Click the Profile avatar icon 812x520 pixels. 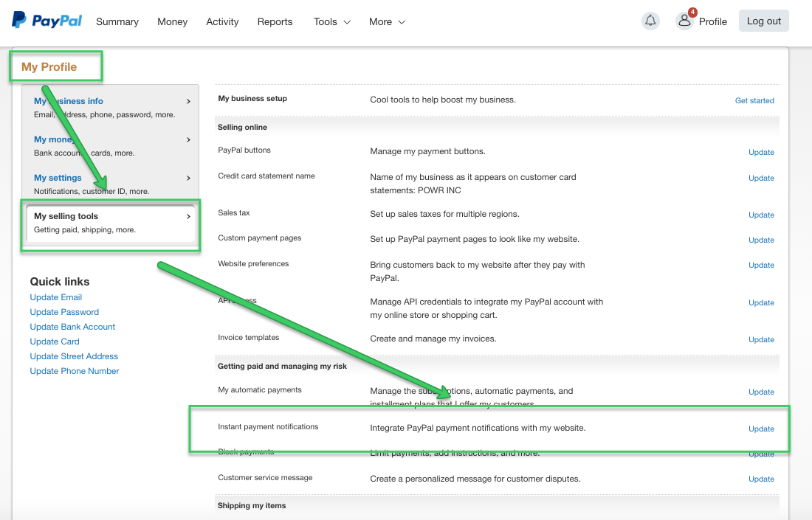pyautogui.click(x=684, y=21)
